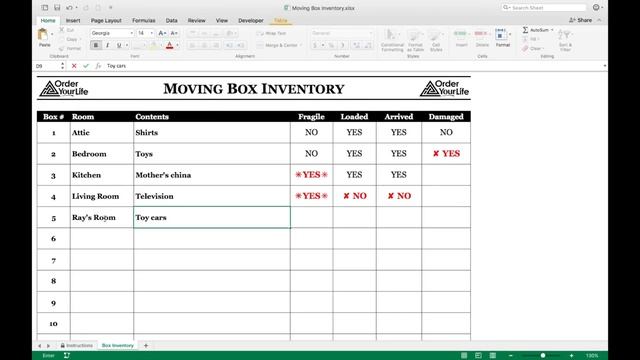Switch to Page Layout view in status bar
This screenshot has width=640, height=360.
pos(478,356)
